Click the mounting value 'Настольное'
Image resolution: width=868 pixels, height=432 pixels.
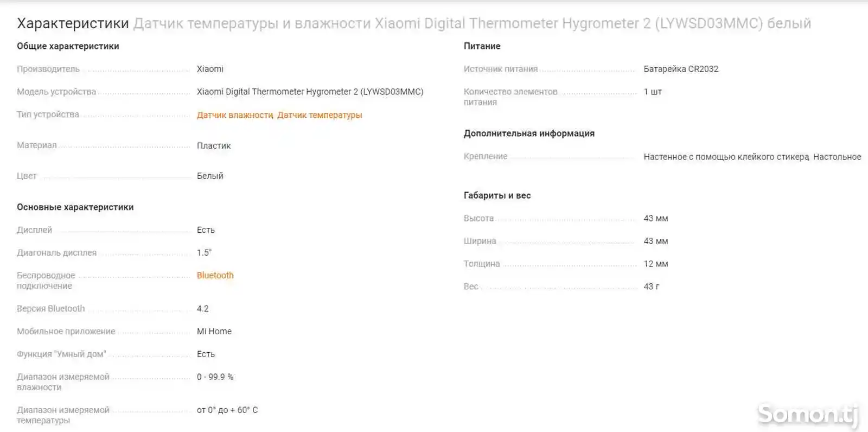(837, 157)
